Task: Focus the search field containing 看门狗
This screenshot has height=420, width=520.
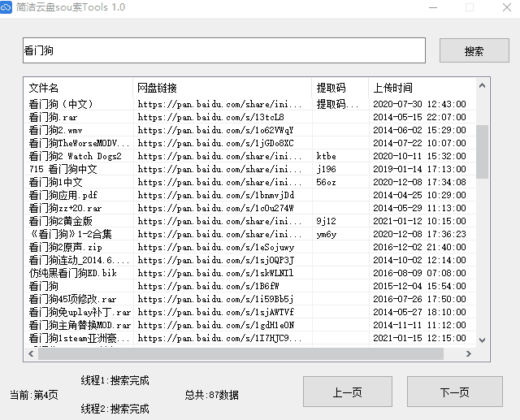Action: [x=224, y=50]
